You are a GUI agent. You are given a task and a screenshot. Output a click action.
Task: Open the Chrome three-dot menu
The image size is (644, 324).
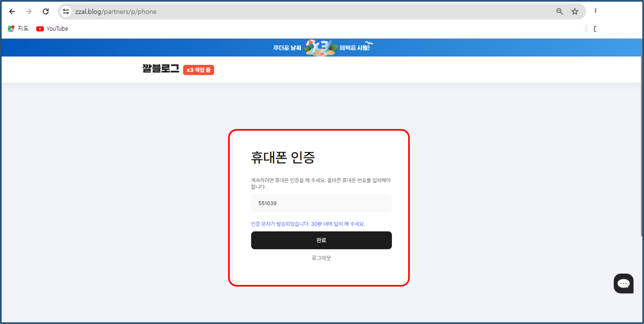(x=596, y=11)
